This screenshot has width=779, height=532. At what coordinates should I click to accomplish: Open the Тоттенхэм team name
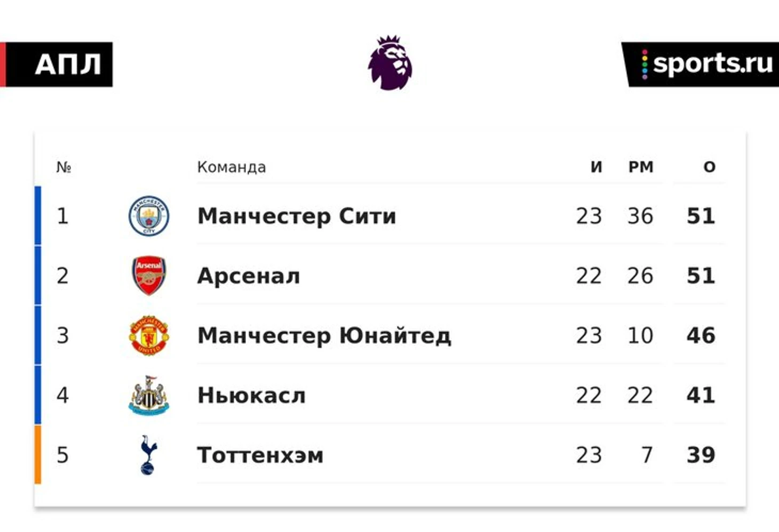tap(260, 455)
